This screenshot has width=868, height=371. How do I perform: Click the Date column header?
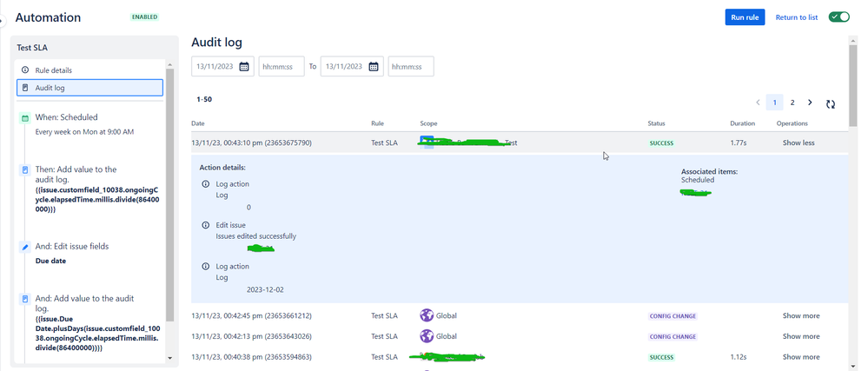point(198,123)
